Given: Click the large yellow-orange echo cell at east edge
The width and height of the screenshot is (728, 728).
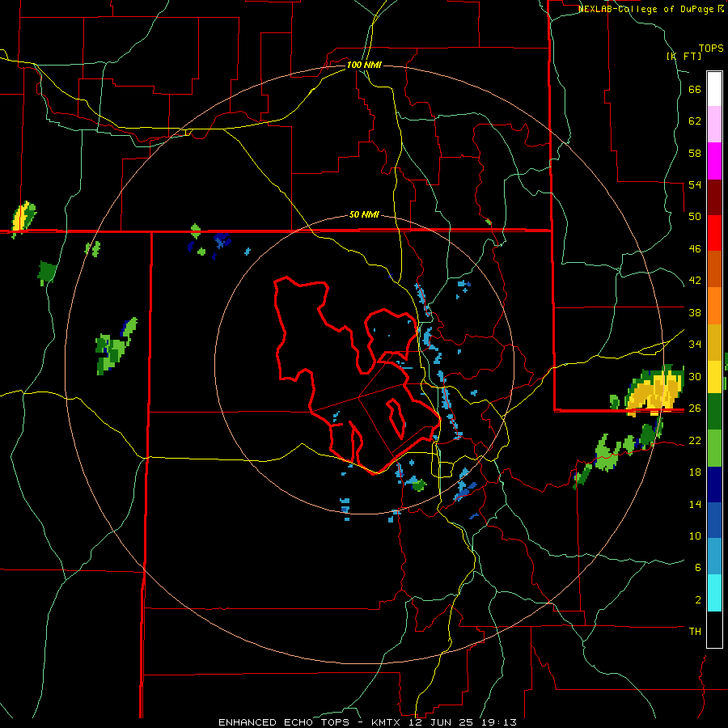Looking at the screenshot, I should (654, 392).
